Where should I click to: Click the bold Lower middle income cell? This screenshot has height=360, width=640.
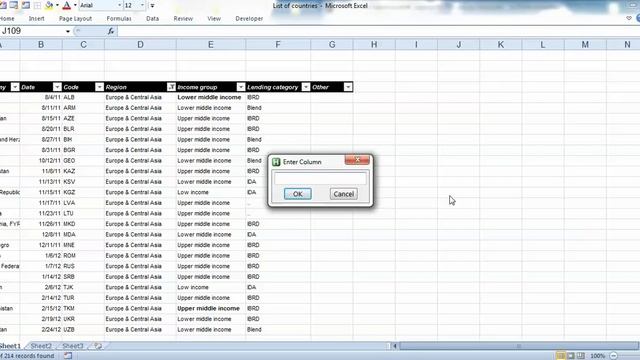tap(211, 97)
